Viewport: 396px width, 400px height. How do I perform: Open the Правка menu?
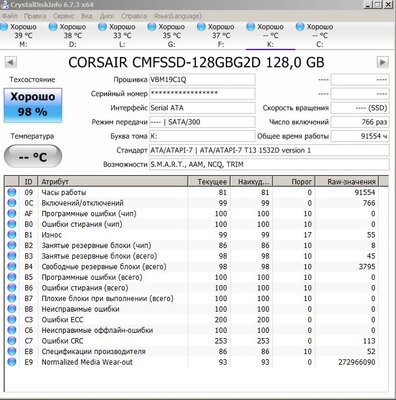(35, 16)
